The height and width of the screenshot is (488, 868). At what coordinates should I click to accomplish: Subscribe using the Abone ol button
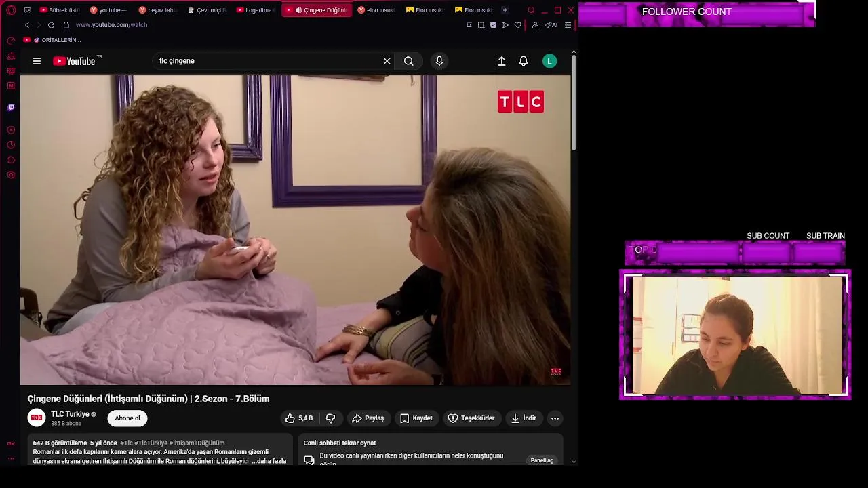(127, 418)
